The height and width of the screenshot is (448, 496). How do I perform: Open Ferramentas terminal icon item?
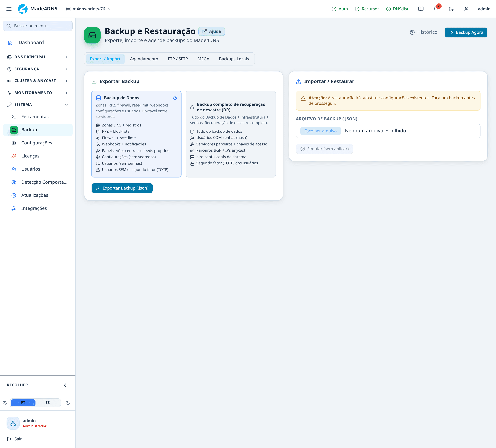click(x=14, y=117)
